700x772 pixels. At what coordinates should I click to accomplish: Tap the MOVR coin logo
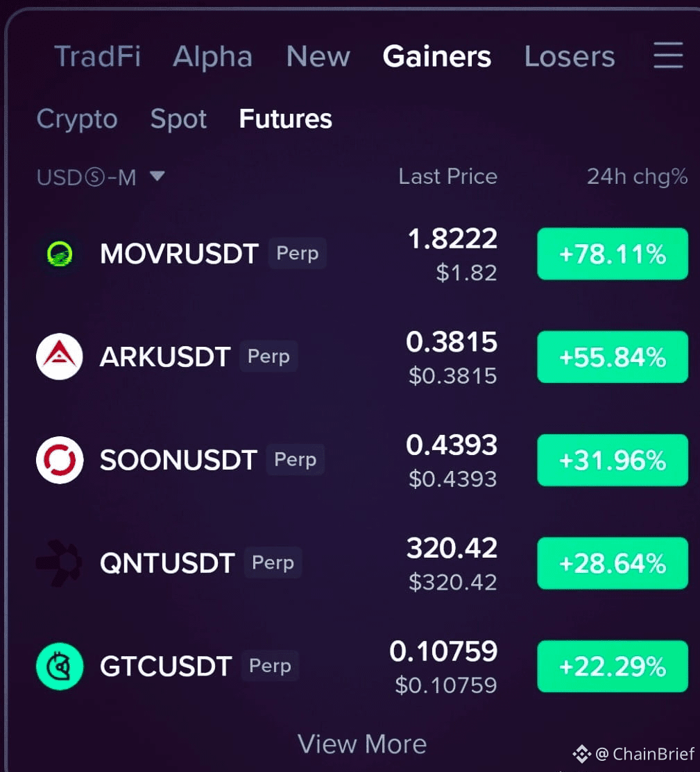60,254
